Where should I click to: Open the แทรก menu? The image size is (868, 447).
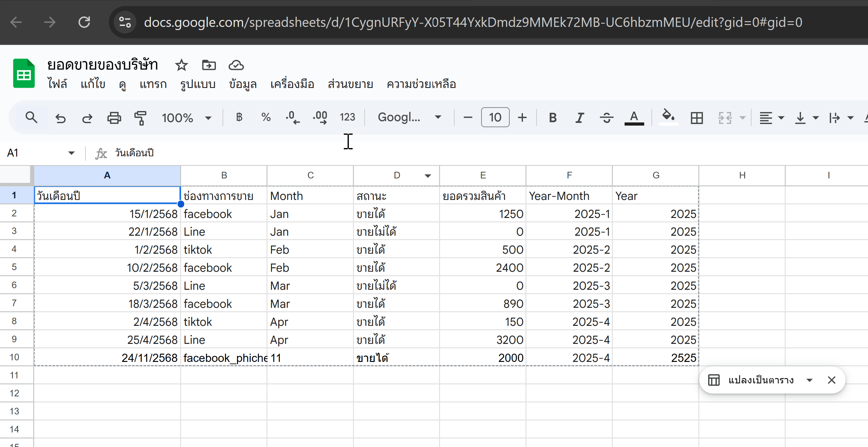pos(153,84)
